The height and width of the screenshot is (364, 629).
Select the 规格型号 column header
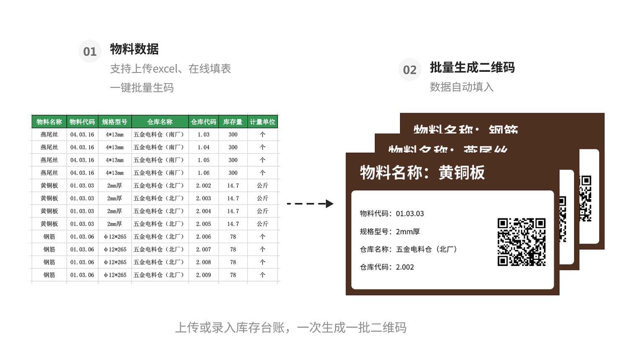click(x=114, y=122)
